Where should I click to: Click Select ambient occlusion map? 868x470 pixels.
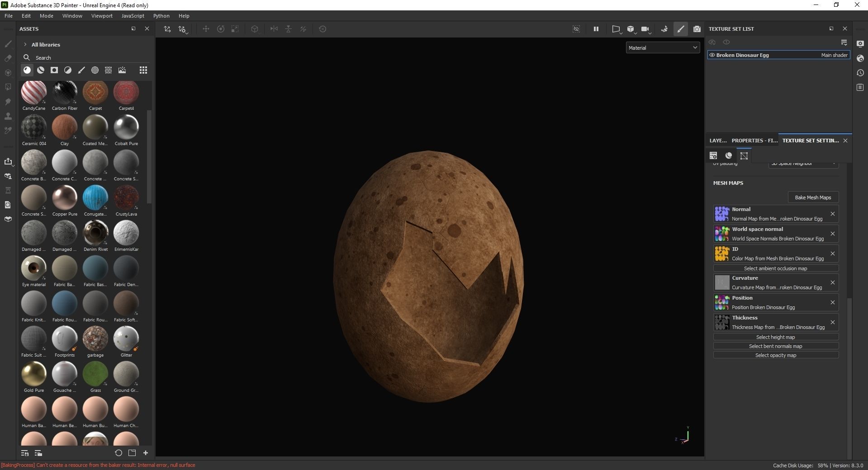[776, 268]
